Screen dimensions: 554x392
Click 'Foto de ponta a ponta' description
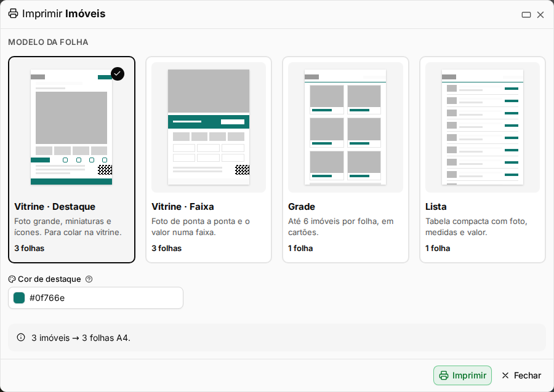[x=201, y=226]
